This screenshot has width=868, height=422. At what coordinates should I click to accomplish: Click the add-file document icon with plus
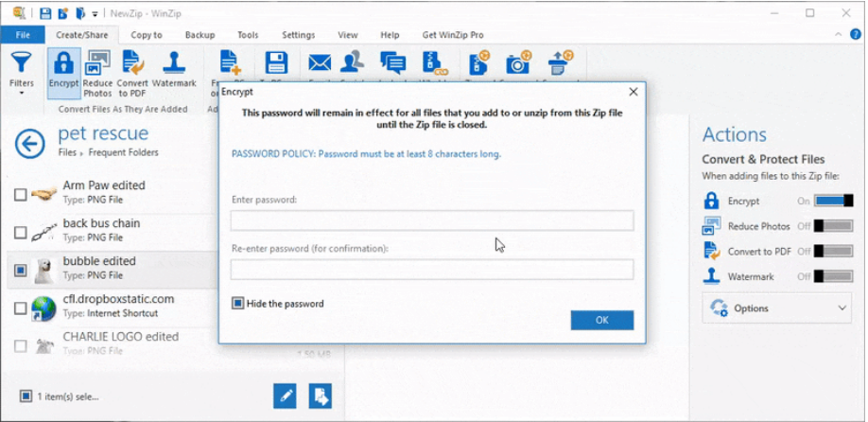click(231, 62)
